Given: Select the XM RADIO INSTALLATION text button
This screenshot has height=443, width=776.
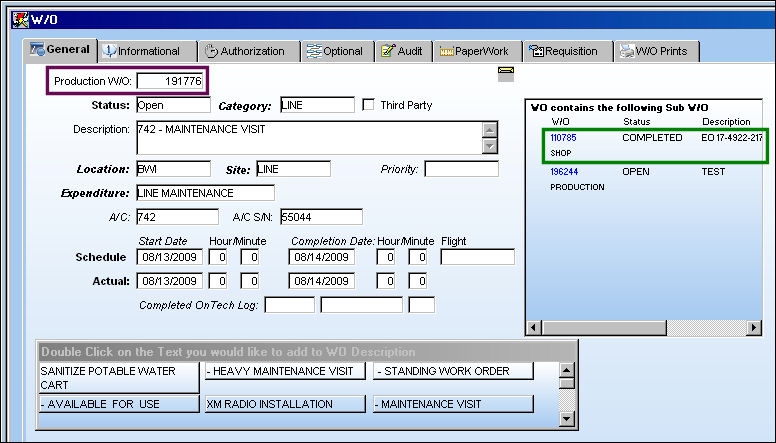Looking at the screenshot, I should point(285,404).
